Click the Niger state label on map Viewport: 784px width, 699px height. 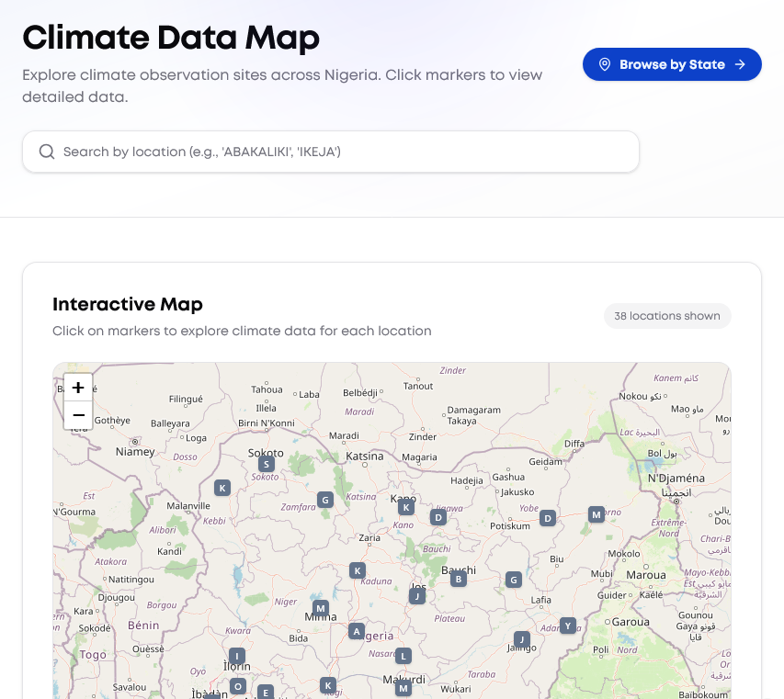286,602
